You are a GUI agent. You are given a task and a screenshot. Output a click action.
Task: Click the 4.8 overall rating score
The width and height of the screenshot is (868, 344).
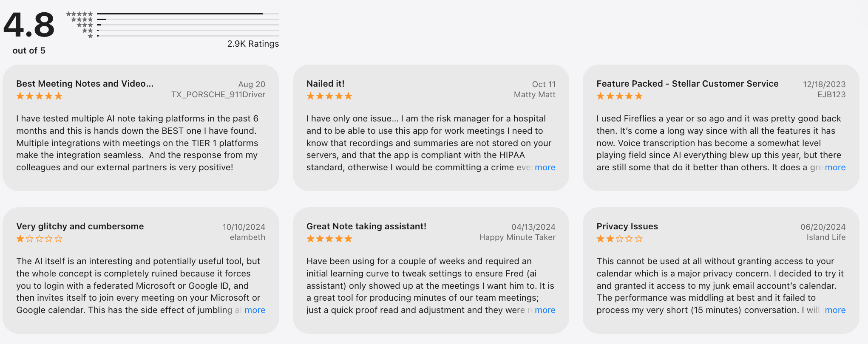coord(29,25)
